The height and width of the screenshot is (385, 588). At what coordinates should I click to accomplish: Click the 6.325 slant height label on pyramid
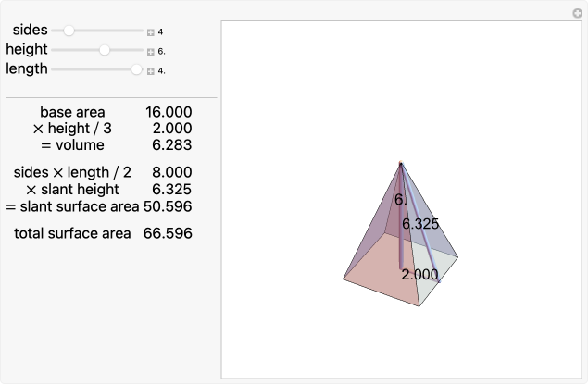pyautogui.click(x=420, y=223)
